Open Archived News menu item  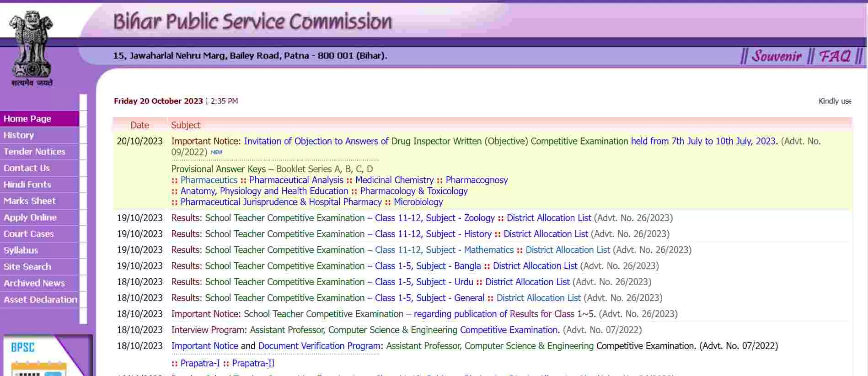tap(39, 283)
